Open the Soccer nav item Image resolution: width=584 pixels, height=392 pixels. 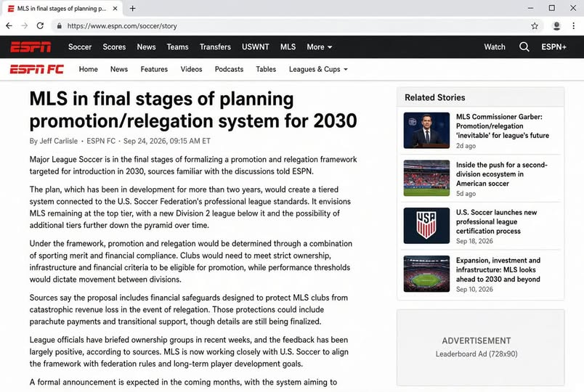pos(80,47)
